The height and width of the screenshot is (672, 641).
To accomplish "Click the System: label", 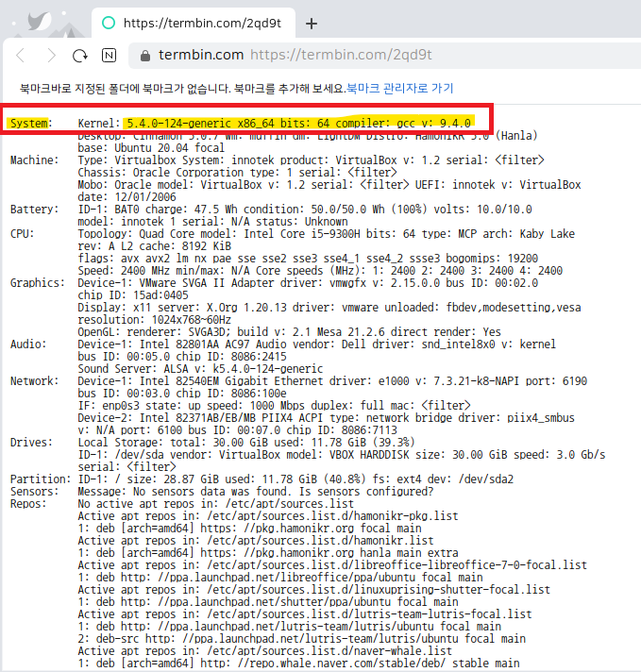I will (31, 124).
